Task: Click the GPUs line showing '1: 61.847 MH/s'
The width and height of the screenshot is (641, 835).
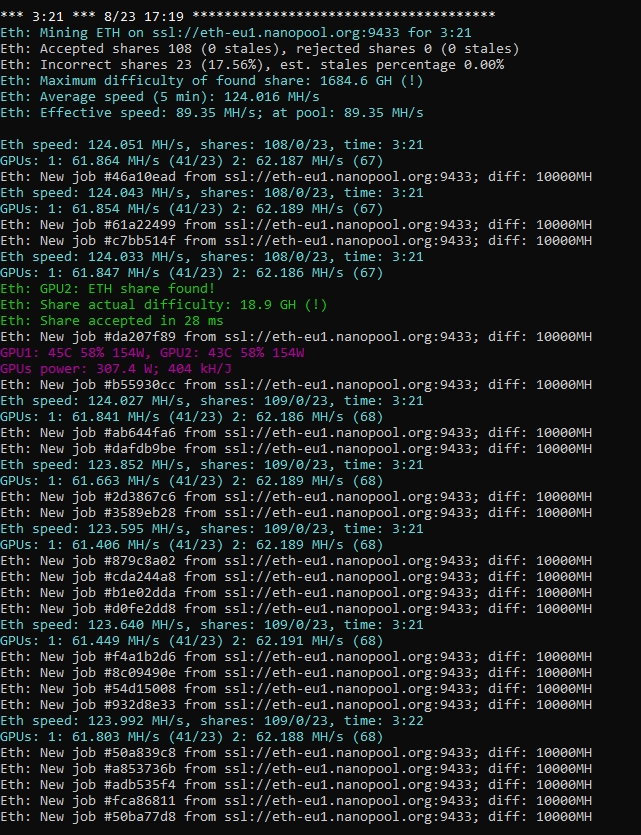Action: point(192,272)
